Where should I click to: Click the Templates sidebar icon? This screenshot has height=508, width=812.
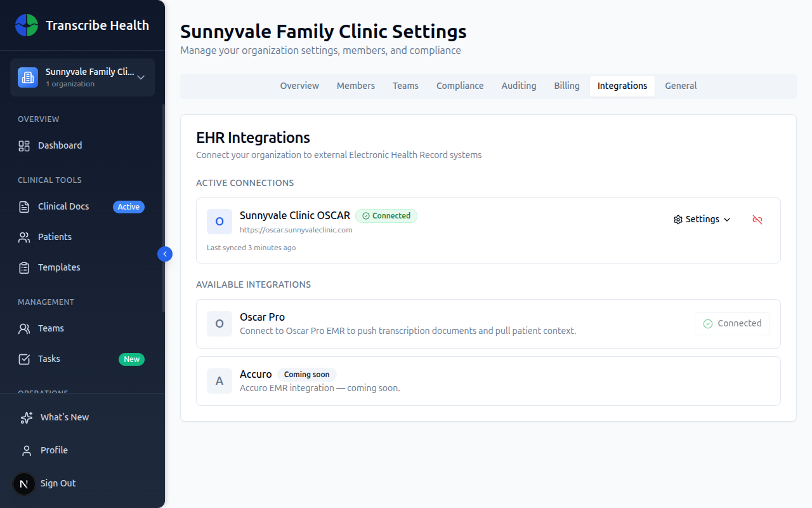(24, 267)
